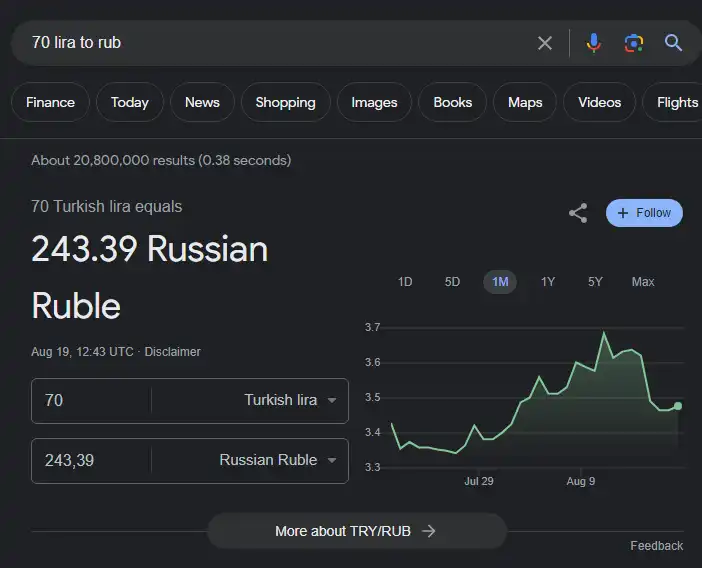The height and width of the screenshot is (568, 702).
Task: Open the Disclaimer link
Action: click(x=173, y=352)
